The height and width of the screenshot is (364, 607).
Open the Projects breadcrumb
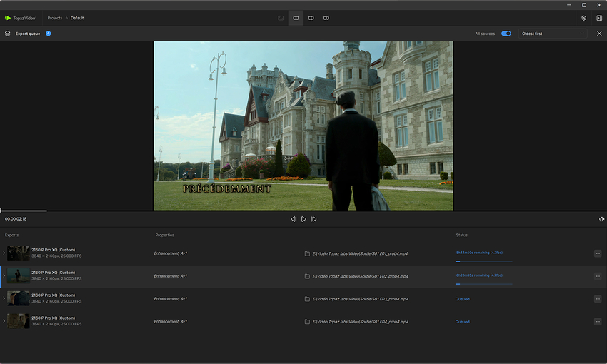click(x=54, y=18)
